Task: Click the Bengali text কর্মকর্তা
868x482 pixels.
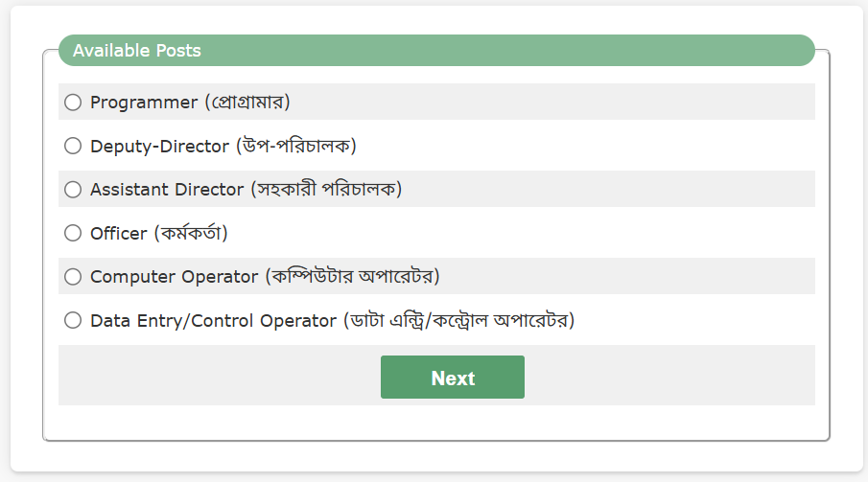Action: coord(191,233)
